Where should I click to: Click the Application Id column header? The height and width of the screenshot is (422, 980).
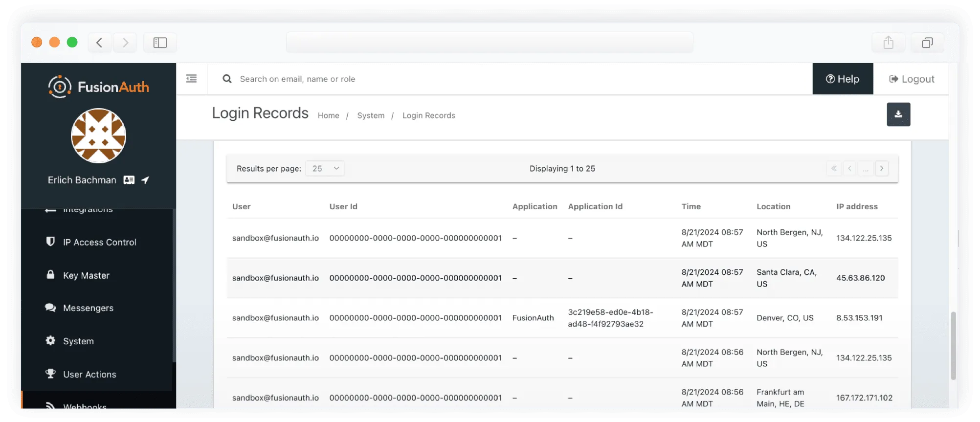coord(595,206)
